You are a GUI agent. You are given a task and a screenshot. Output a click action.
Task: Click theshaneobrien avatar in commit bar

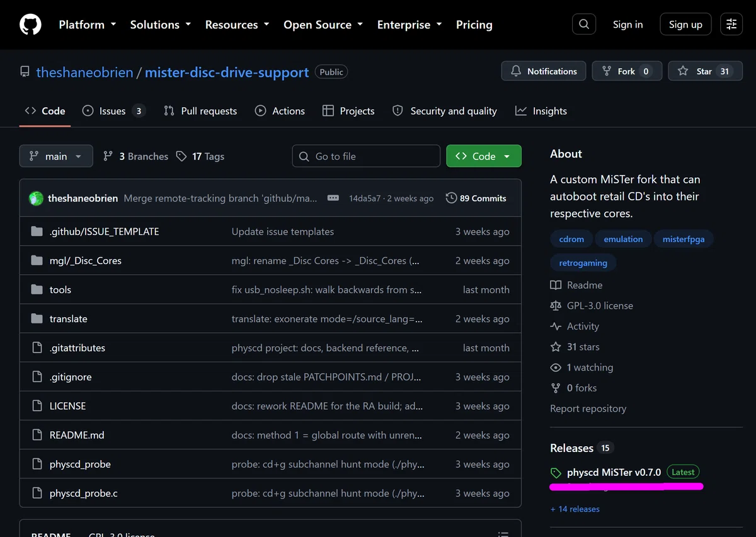(x=36, y=198)
